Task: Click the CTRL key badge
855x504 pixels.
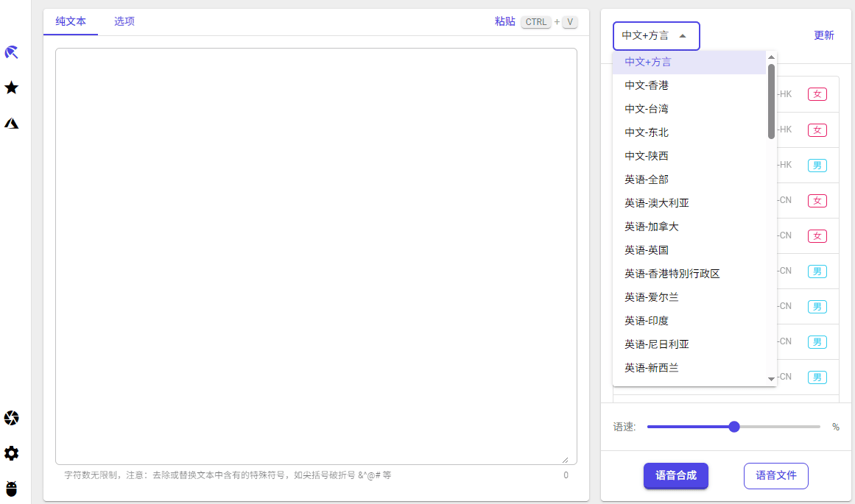Action: tap(536, 22)
